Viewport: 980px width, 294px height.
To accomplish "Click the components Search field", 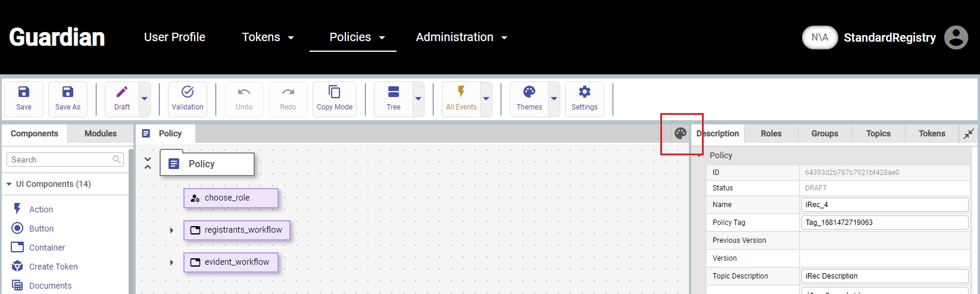I will (x=60, y=159).
